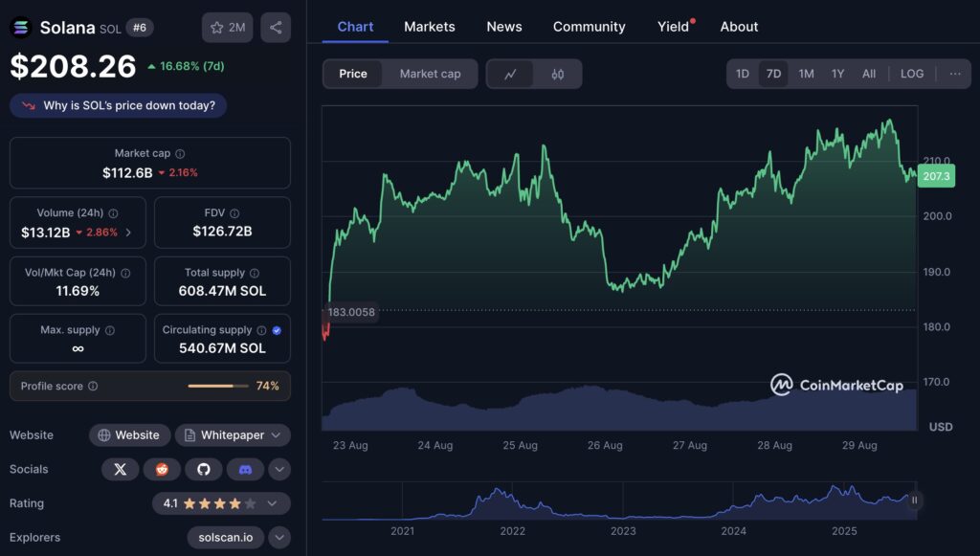
Task: Click the $126.72B FDV value
Action: (x=222, y=232)
